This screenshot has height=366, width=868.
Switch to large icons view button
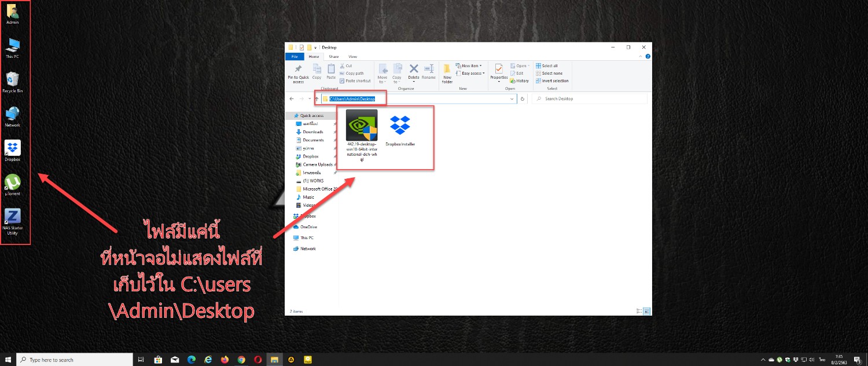pos(647,312)
